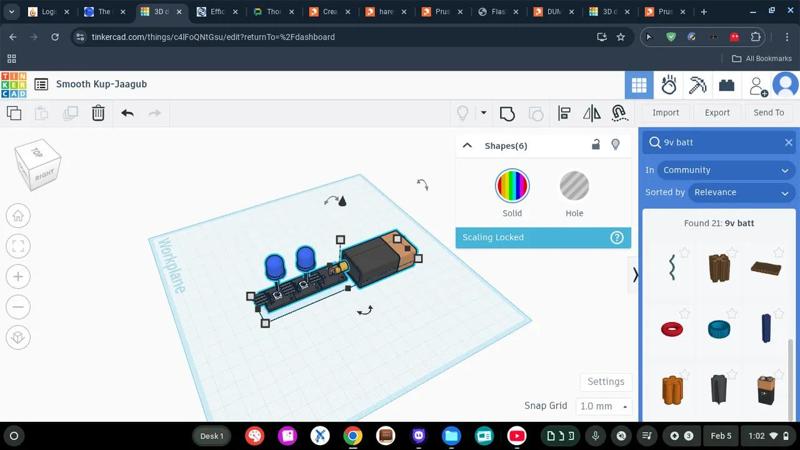Delete selected shapes with trash icon
800x450 pixels.
coord(98,113)
